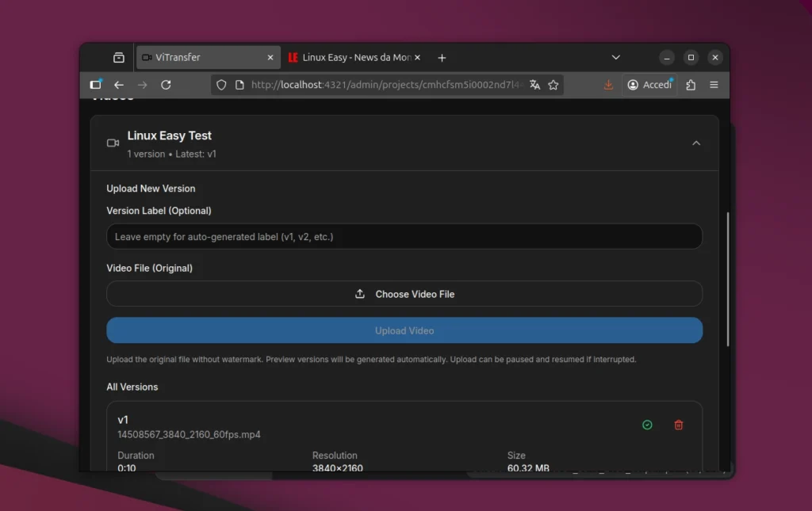Viewport: 812px width, 511px height.
Task: Select the ViTransfer tab
Action: 202,57
